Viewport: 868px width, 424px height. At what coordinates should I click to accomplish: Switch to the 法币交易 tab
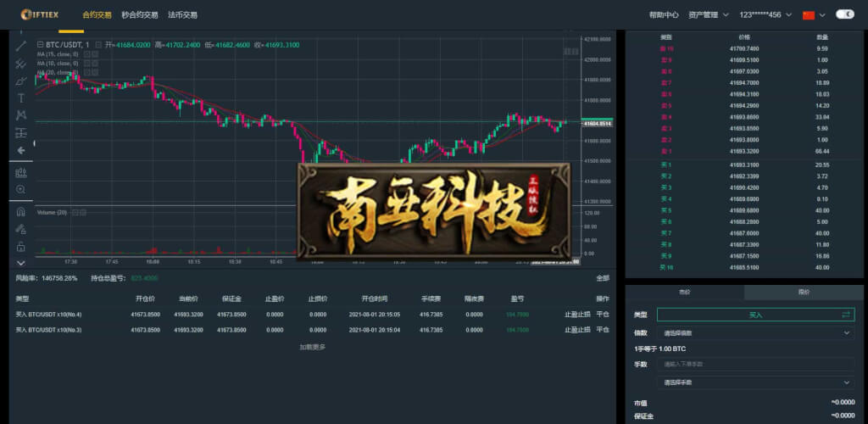point(183,15)
